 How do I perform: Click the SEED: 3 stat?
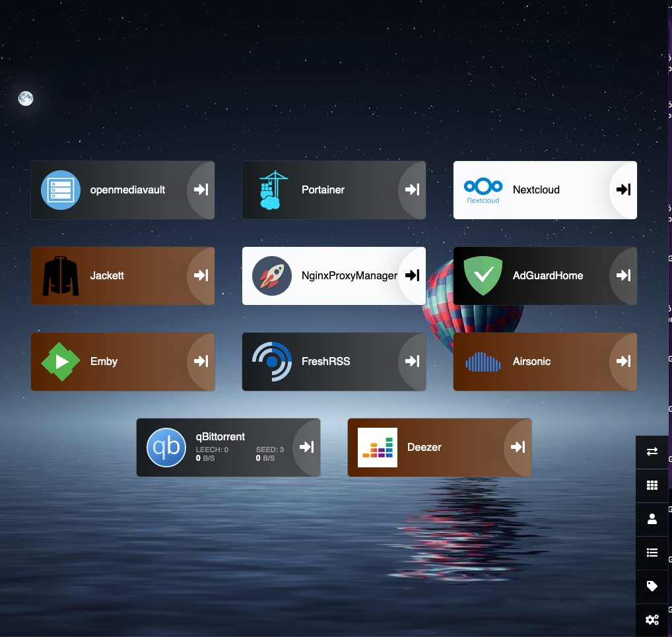(269, 450)
